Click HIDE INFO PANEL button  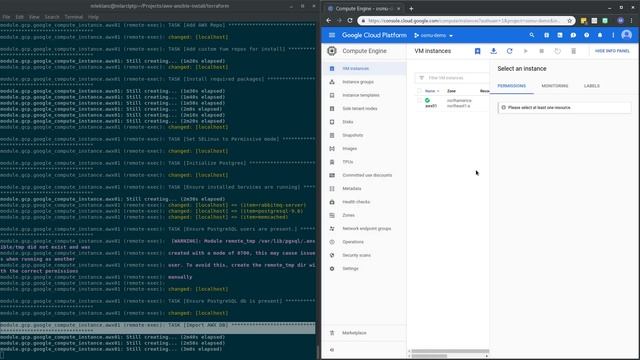point(612,51)
